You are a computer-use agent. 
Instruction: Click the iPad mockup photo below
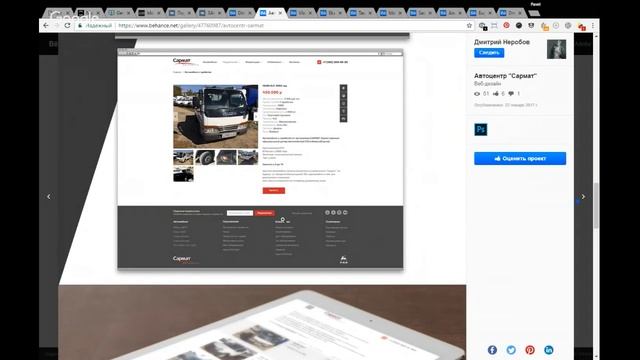pyautogui.click(x=262, y=322)
